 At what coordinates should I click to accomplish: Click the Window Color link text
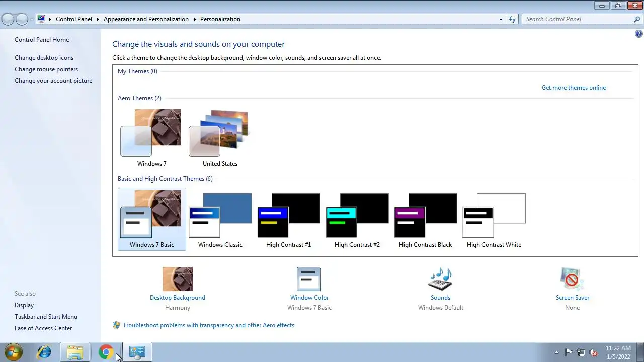309,298
